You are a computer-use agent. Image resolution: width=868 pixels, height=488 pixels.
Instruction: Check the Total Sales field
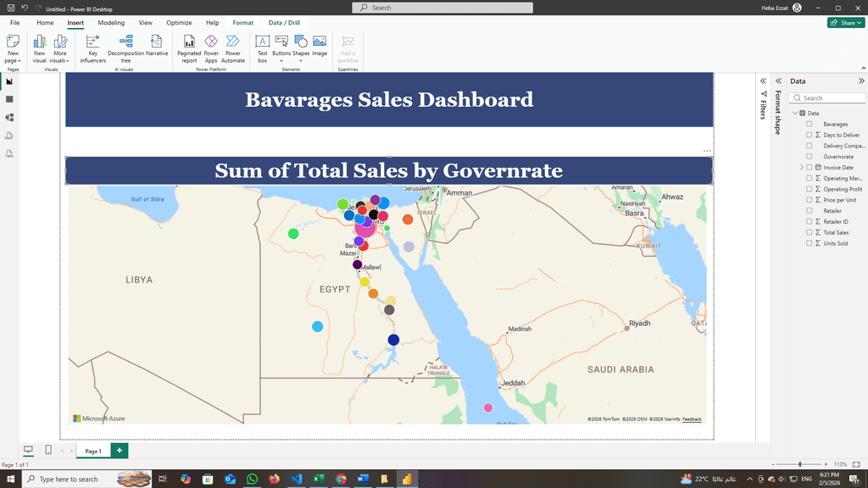click(x=810, y=232)
